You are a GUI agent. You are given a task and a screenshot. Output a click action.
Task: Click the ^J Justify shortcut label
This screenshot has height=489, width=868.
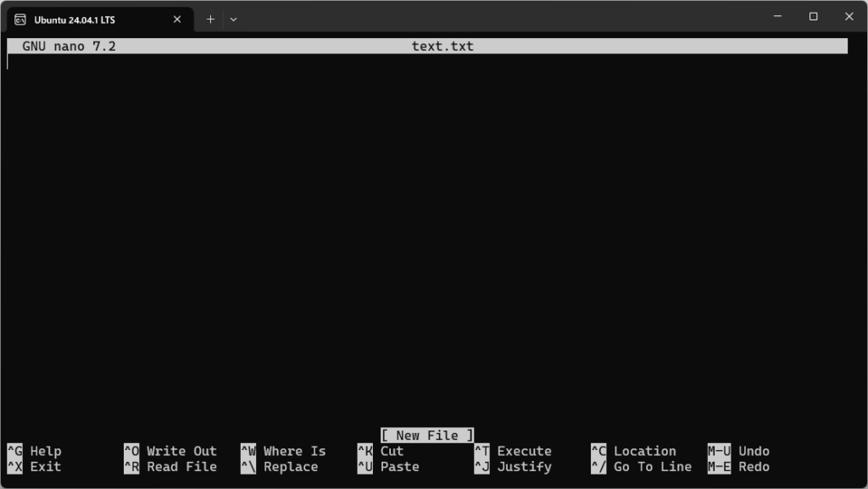click(x=513, y=466)
